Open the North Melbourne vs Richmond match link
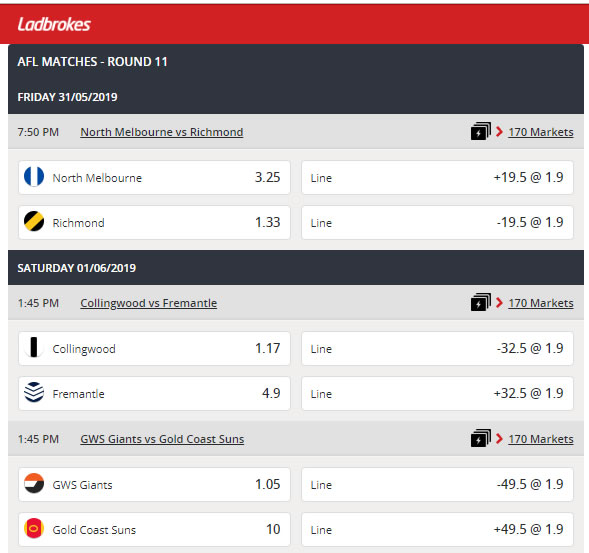This screenshot has width=589, height=553. tap(162, 132)
